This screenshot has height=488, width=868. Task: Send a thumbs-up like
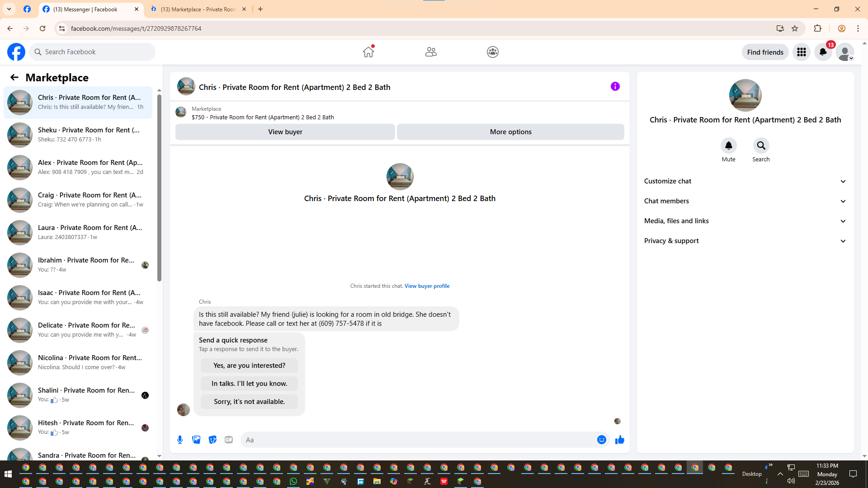click(619, 440)
